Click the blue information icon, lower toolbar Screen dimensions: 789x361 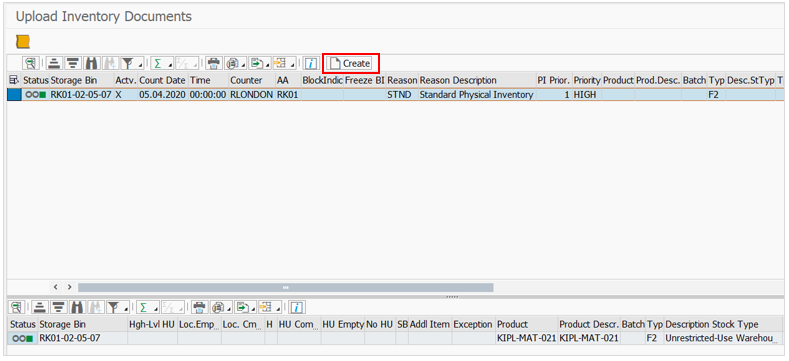(297, 307)
